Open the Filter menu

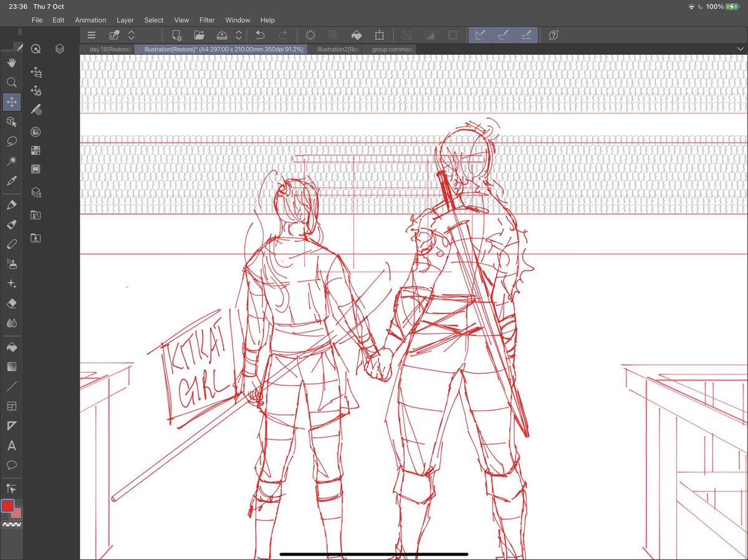coord(207,20)
